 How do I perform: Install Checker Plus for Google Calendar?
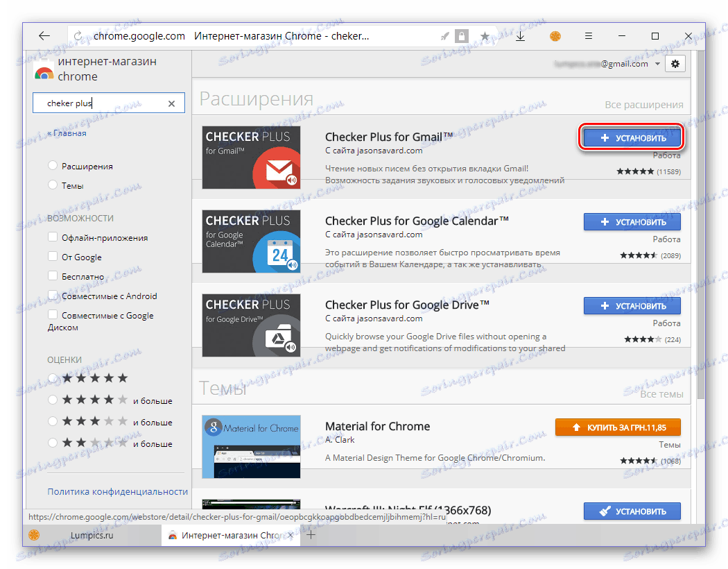click(632, 222)
